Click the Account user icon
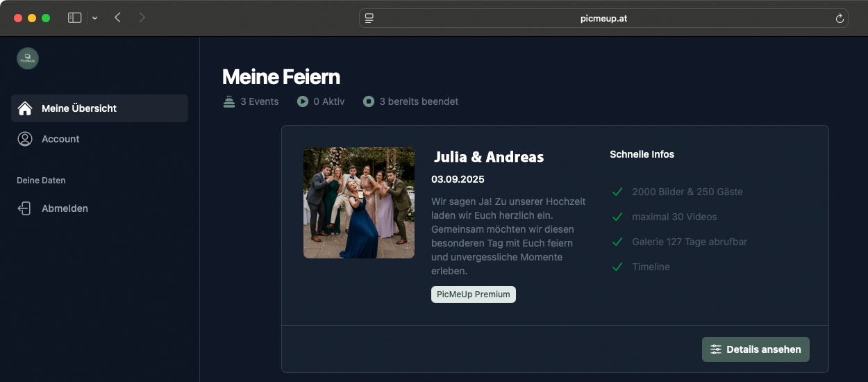 click(x=25, y=139)
